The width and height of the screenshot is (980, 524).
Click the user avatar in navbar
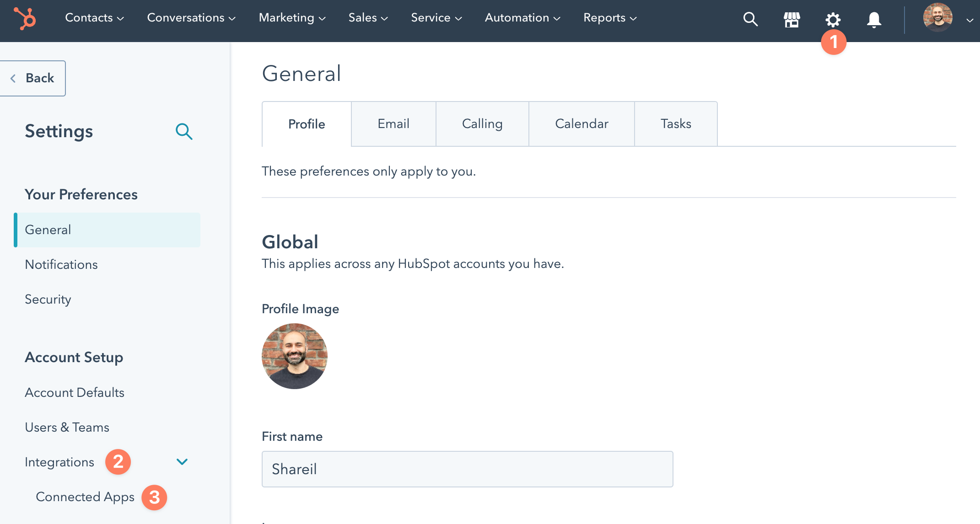(x=937, y=18)
